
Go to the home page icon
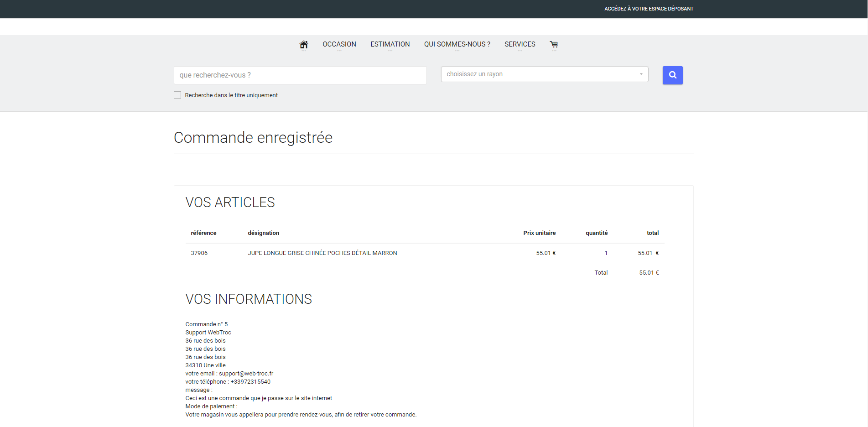click(x=304, y=44)
